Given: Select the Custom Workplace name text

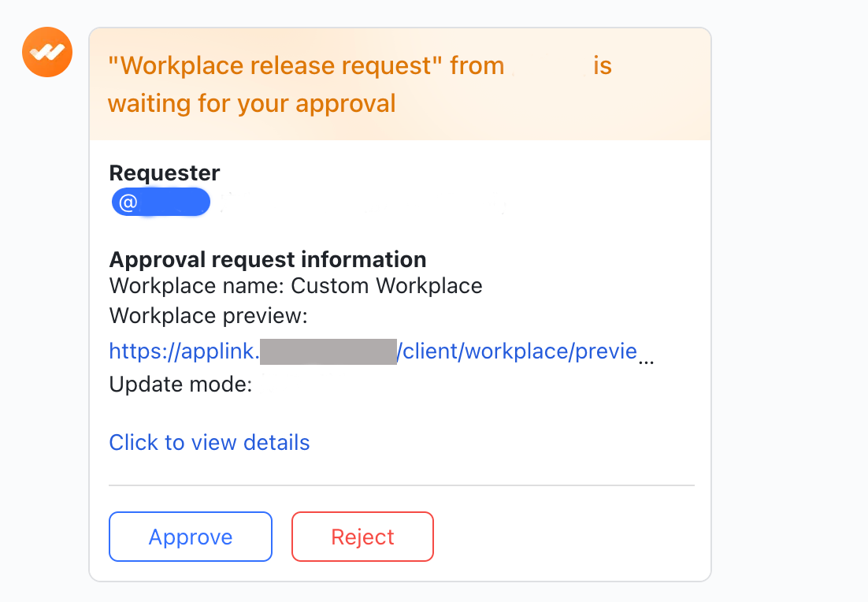Looking at the screenshot, I should pyautogui.click(x=387, y=285).
